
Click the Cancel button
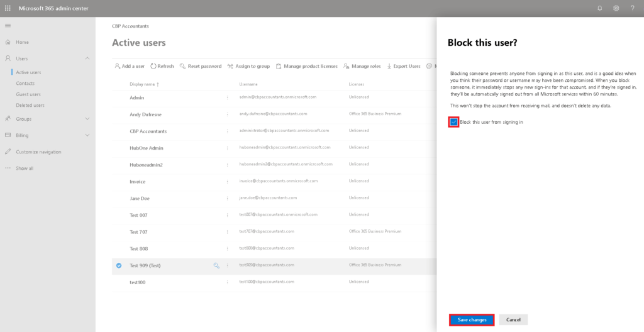pos(513,319)
